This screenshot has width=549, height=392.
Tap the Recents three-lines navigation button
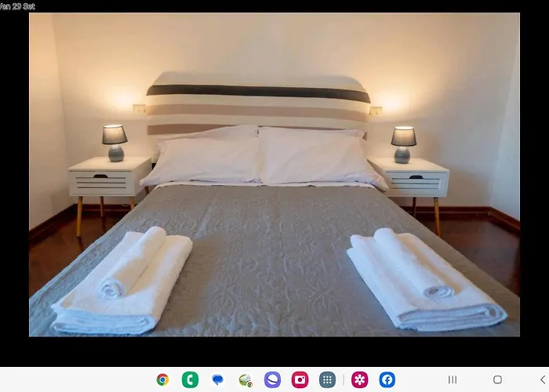pyautogui.click(x=453, y=379)
